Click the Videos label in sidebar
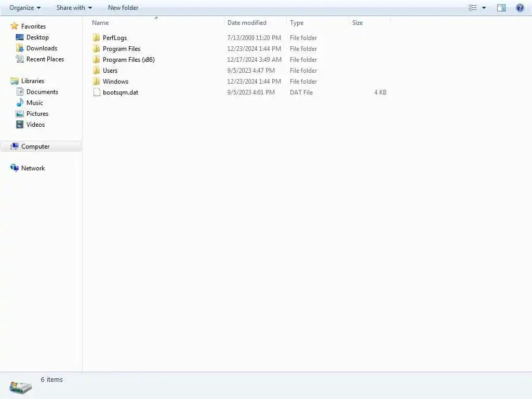Image resolution: width=532 pixels, height=399 pixels. point(35,125)
